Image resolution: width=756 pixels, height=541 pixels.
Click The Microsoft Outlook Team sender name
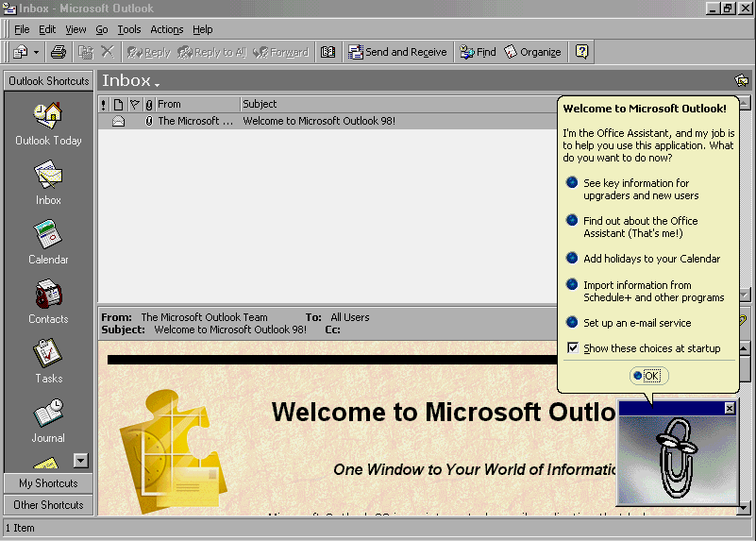(x=204, y=317)
